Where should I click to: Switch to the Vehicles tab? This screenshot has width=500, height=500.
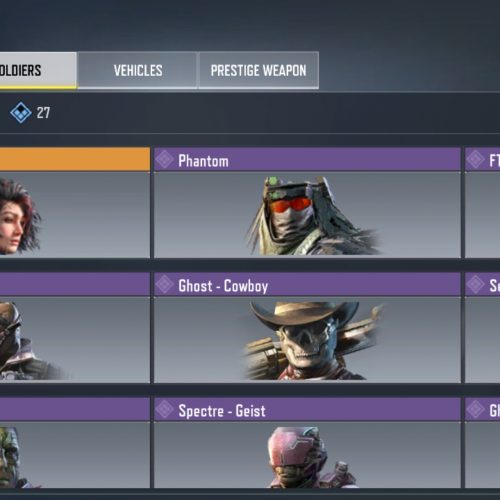pyautogui.click(x=138, y=70)
